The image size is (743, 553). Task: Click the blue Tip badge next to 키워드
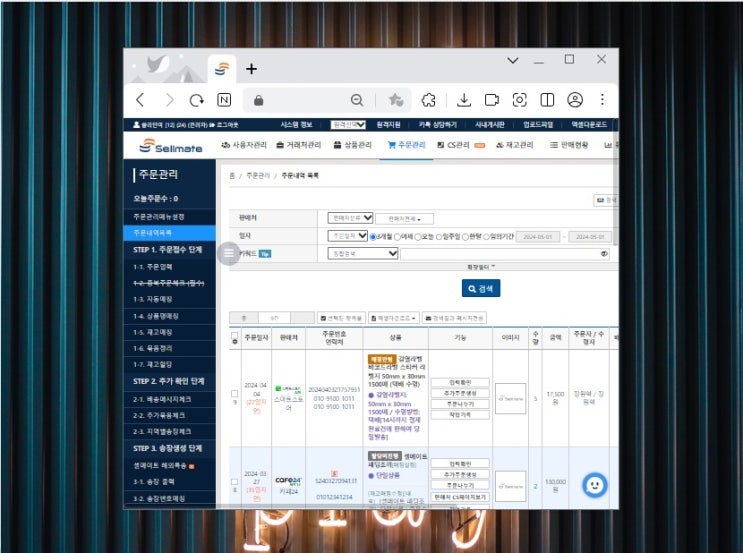click(265, 254)
